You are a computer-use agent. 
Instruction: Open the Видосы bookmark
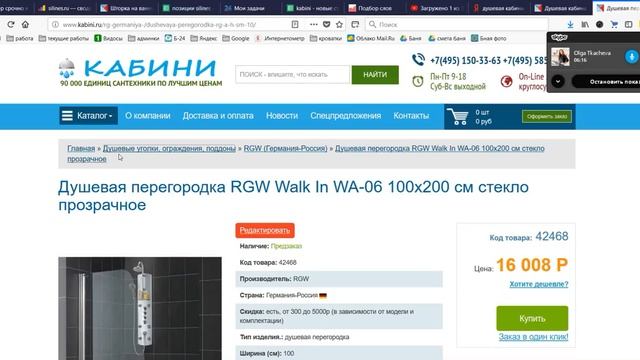point(109,38)
